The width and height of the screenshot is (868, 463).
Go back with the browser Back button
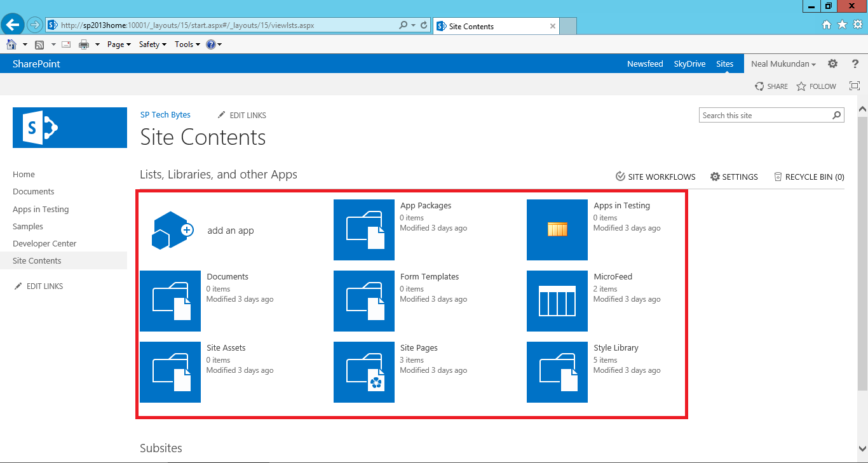[13, 25]
